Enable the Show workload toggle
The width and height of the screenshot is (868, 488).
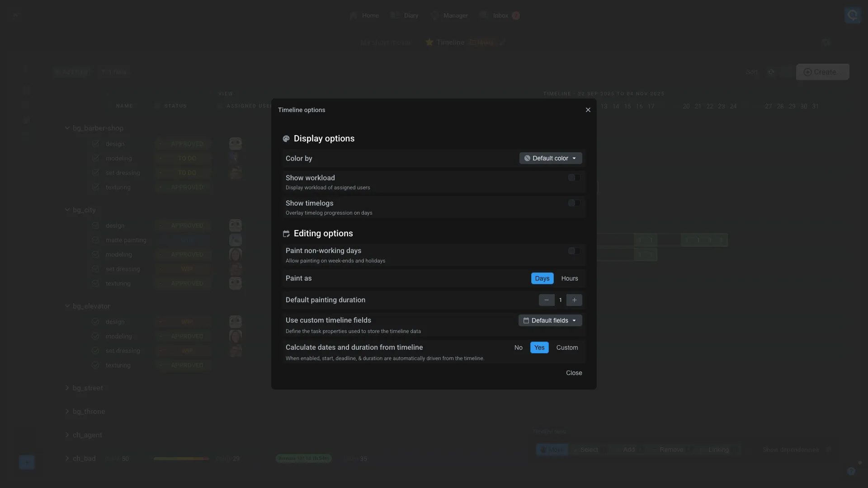tap(574, 178)
